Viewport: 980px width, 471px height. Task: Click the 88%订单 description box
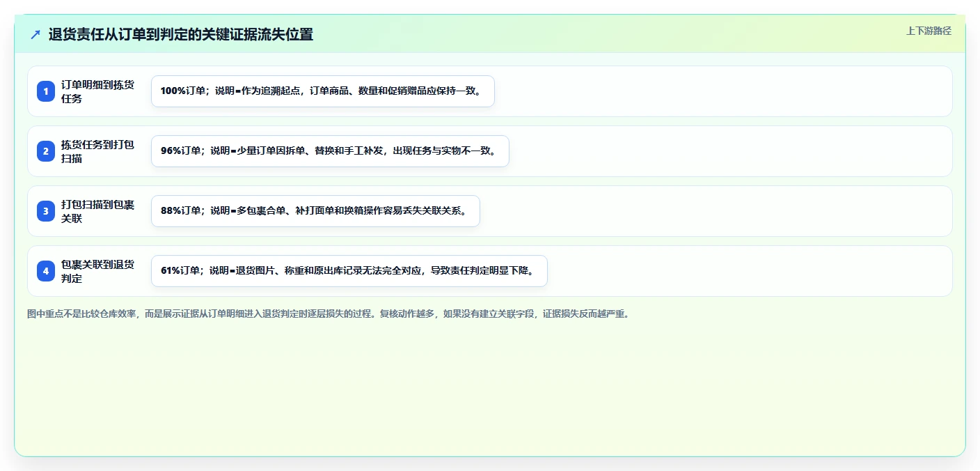(x=316, y=211)
